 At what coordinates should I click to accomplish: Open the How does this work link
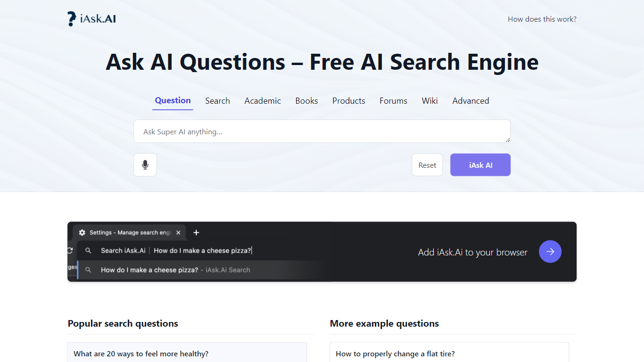pos(542,19)
